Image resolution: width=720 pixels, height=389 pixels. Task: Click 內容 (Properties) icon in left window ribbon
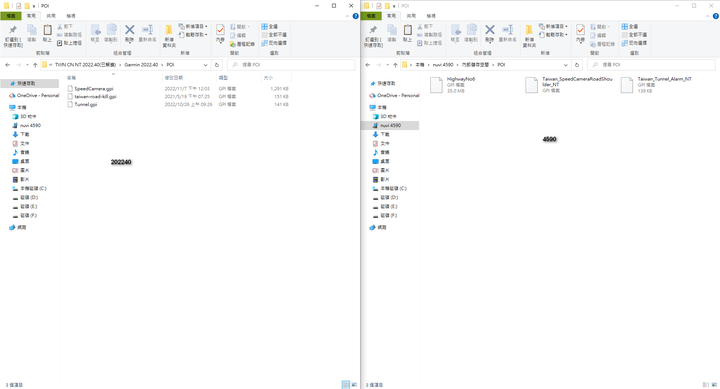[x=220, y=30]
